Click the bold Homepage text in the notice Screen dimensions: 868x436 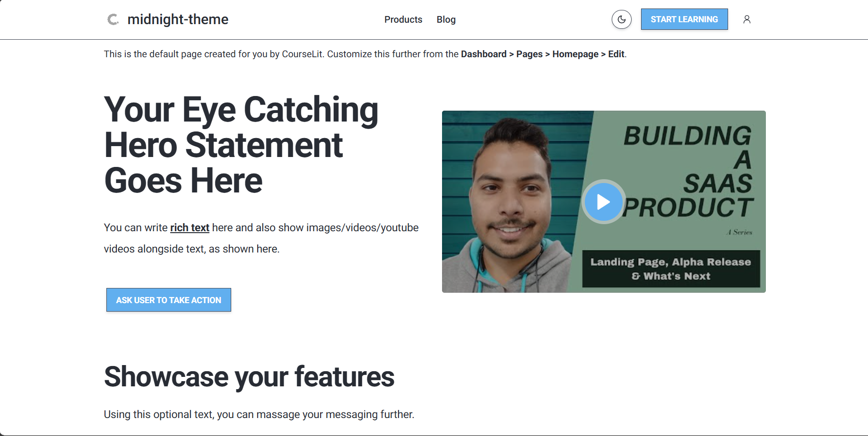click(575, 54)
